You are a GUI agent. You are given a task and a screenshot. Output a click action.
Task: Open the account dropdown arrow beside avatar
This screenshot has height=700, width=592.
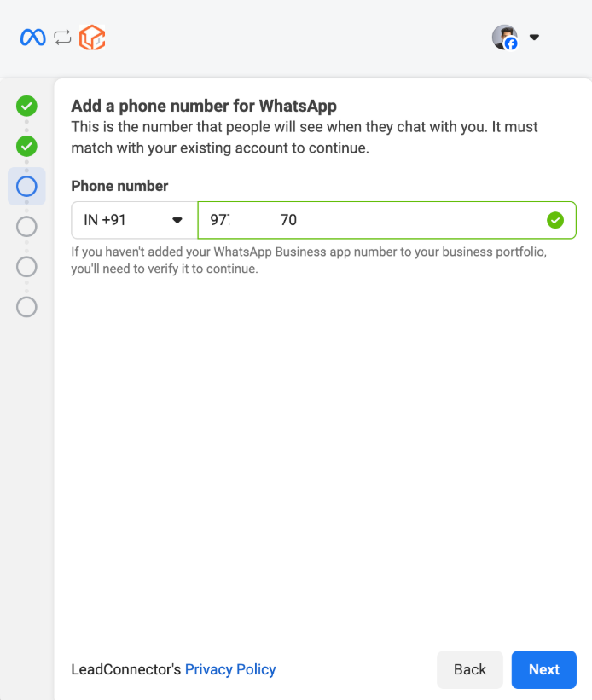pyautogui.click(x=534, y=38)
